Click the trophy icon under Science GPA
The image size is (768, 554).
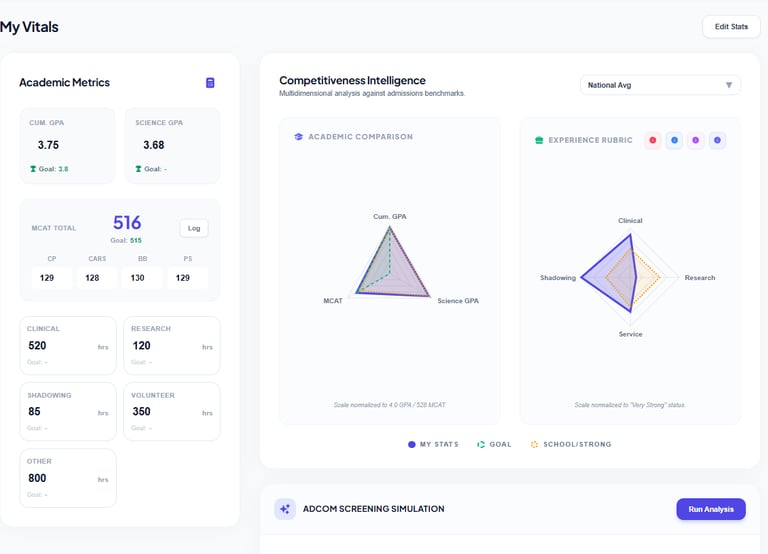tap(139, 169)
